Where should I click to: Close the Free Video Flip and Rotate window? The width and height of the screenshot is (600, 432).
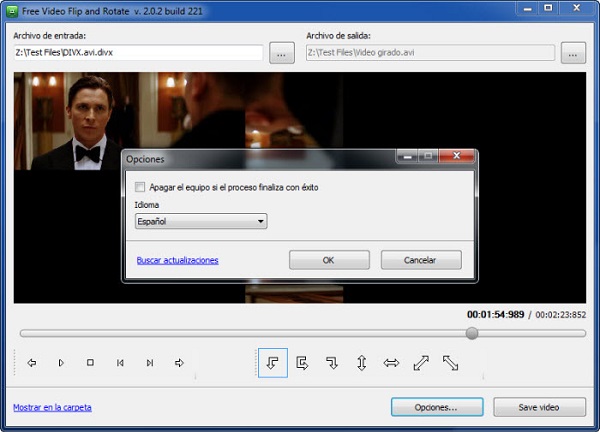[577, 8]
